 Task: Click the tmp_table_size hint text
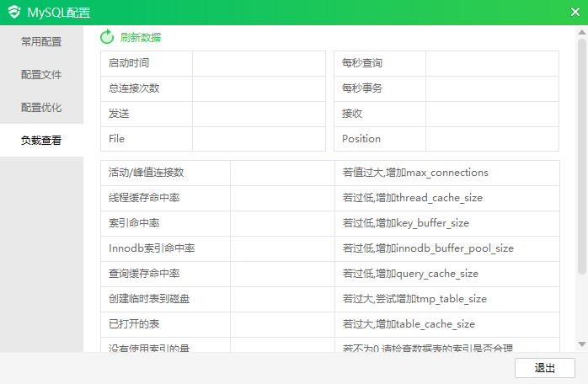coord(414,299)
